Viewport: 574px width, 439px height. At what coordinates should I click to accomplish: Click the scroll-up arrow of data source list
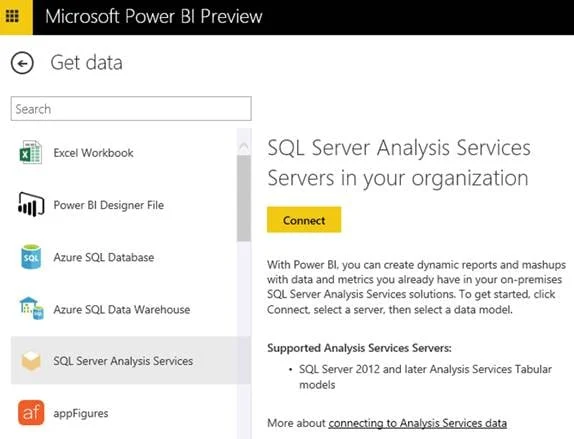coord(243,147)
